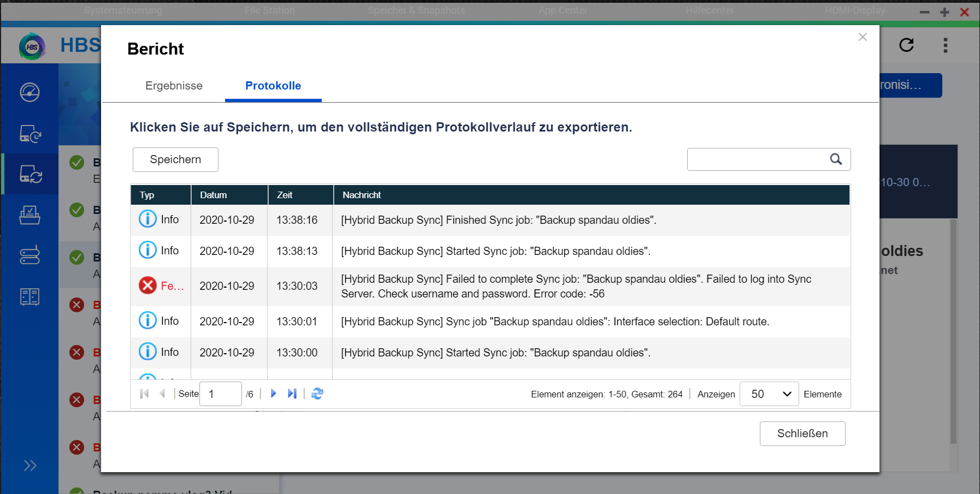The image size is (980, 494).
Task: Click the HBS app logo
Action: click(32, 46)
